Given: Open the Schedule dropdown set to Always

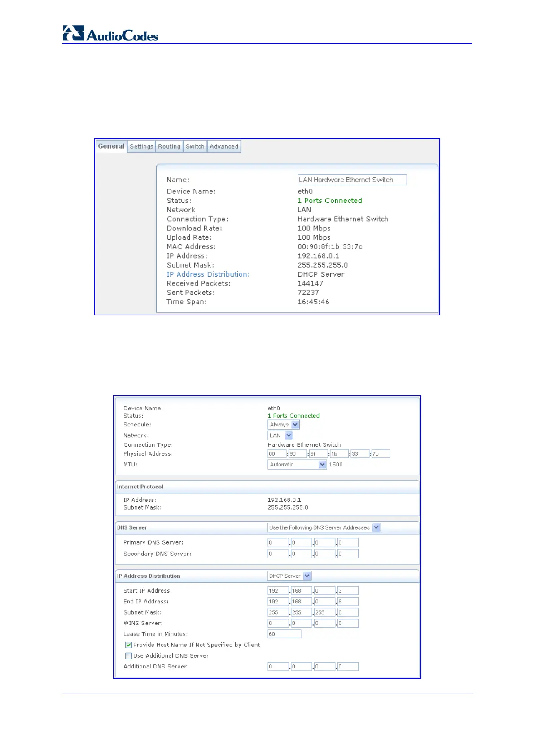Looking at the screenshot, I should point(284,425).
